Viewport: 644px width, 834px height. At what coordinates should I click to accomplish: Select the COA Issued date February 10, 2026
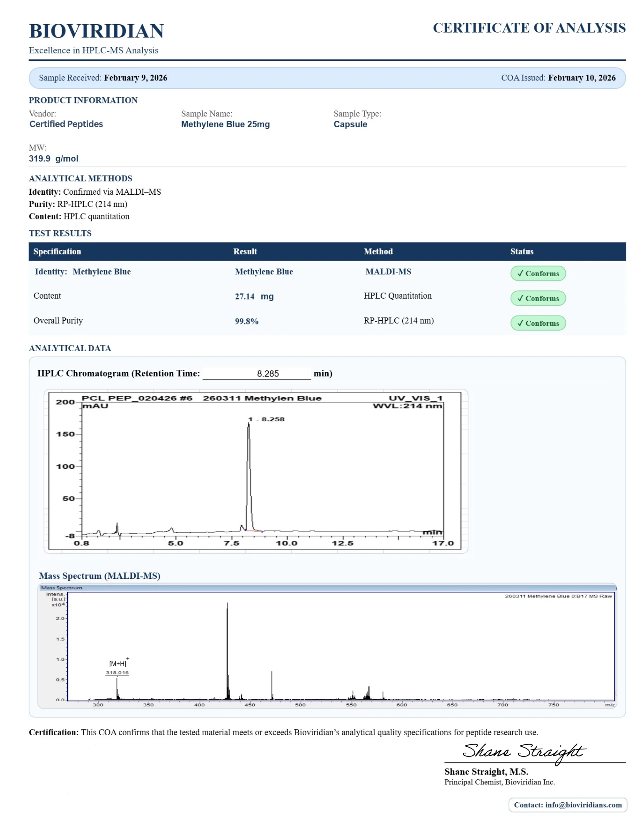coord(581,78)
